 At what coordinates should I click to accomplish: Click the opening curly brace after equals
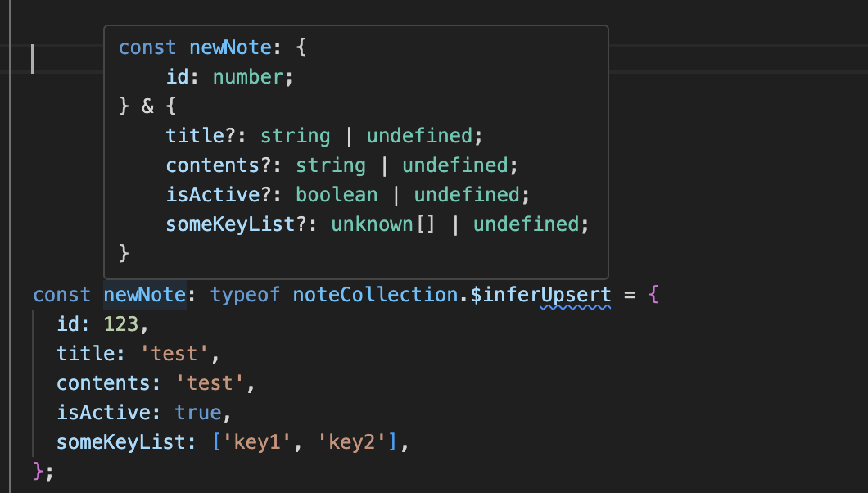click(653, 295)
